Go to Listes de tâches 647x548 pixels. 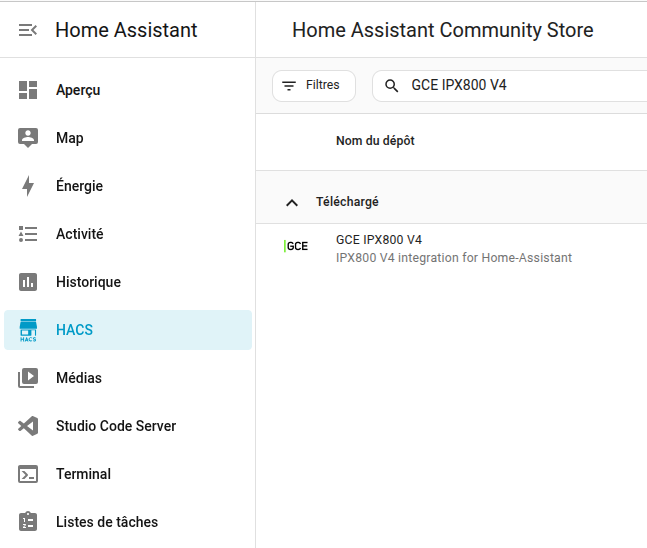[106, 522]
